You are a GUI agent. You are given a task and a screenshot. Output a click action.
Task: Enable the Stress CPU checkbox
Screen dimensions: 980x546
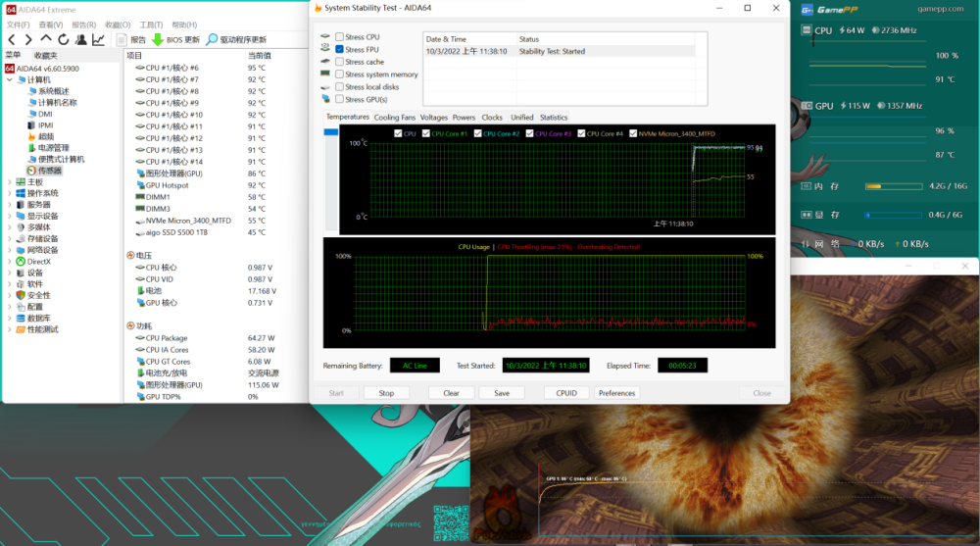pyautogui.click(x=339, y=37)
